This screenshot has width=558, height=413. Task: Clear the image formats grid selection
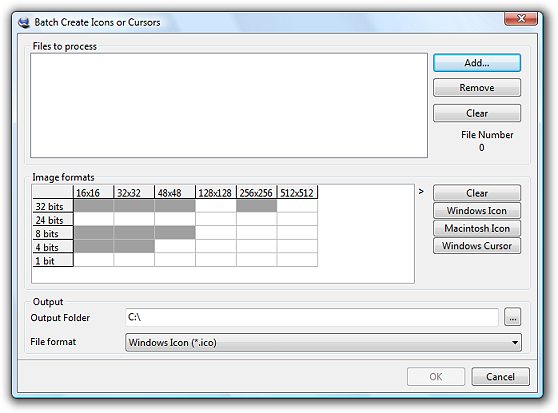point(477,193)
